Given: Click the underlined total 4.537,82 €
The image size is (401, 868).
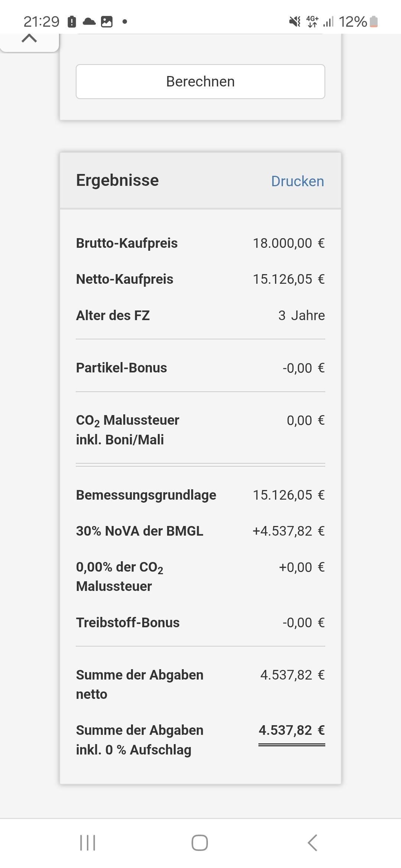Looking at the screenshot, I should coord(291,730).
